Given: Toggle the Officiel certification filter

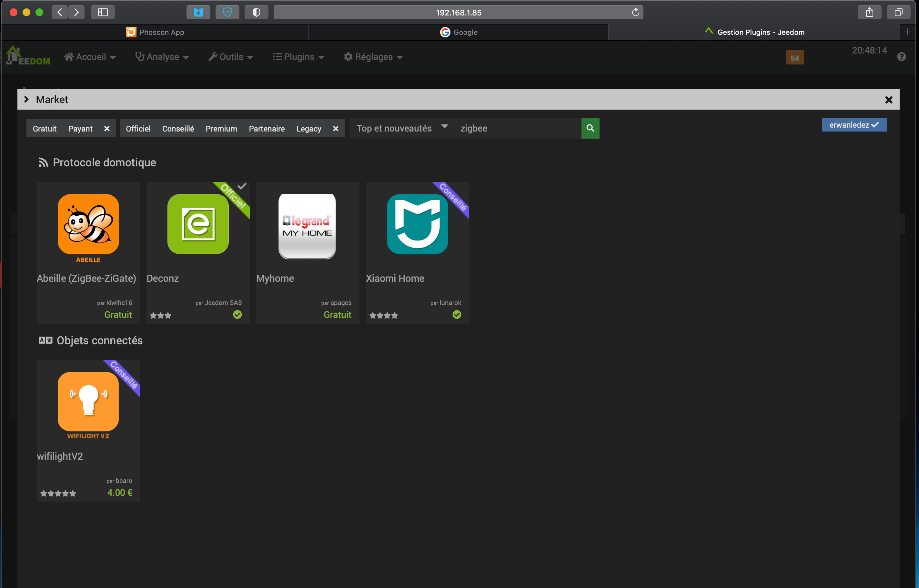Looking at the screenshot, I should pyautogui.click(x=138, y=129).
